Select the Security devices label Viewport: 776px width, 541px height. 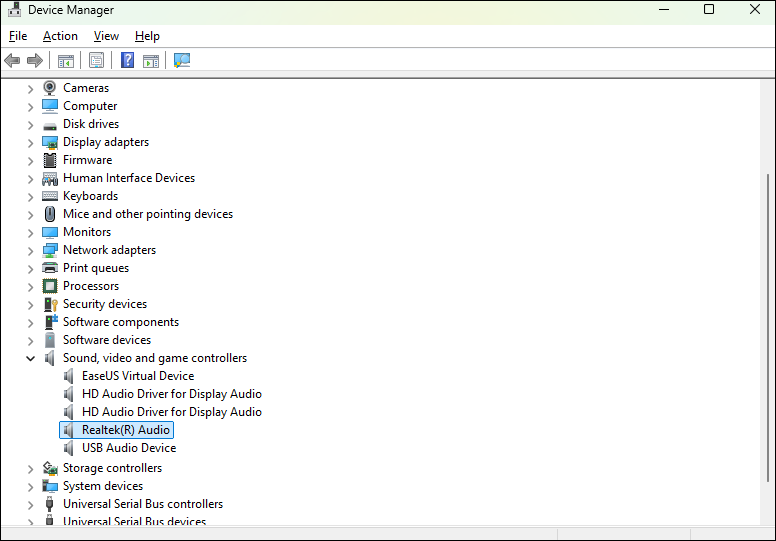point(105,303)
